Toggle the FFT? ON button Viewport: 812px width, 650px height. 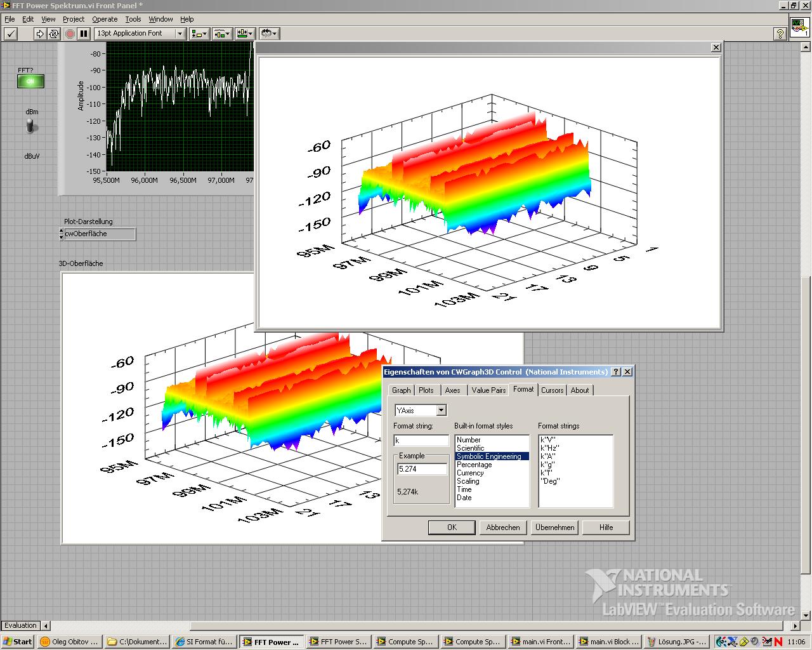[30, 81]
